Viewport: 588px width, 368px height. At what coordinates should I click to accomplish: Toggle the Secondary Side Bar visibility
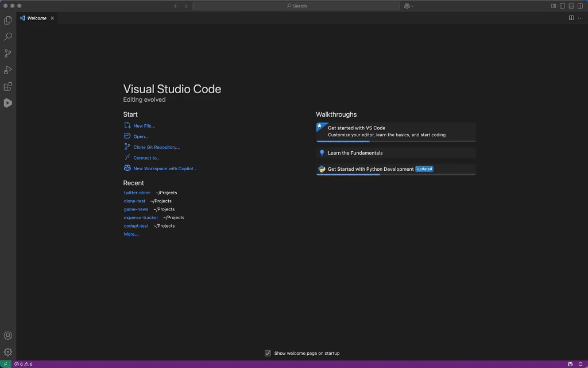580,6
